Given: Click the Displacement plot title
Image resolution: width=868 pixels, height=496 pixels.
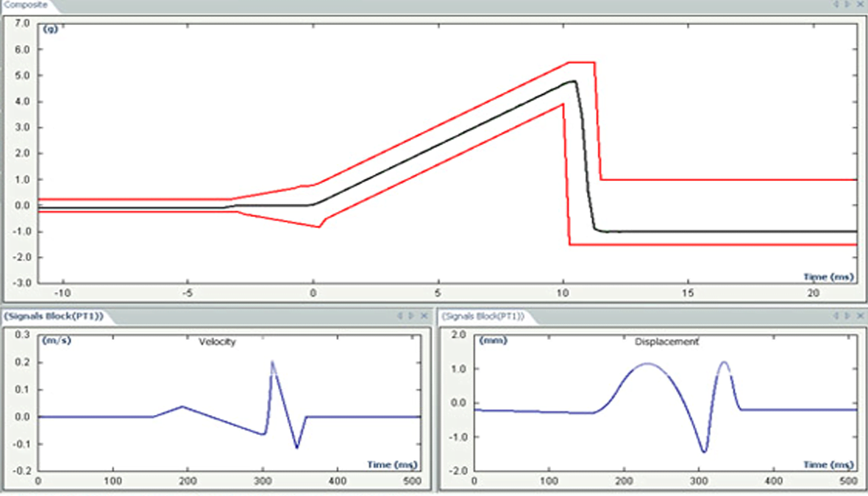Looking at the screenshot, I should [666, 342].
